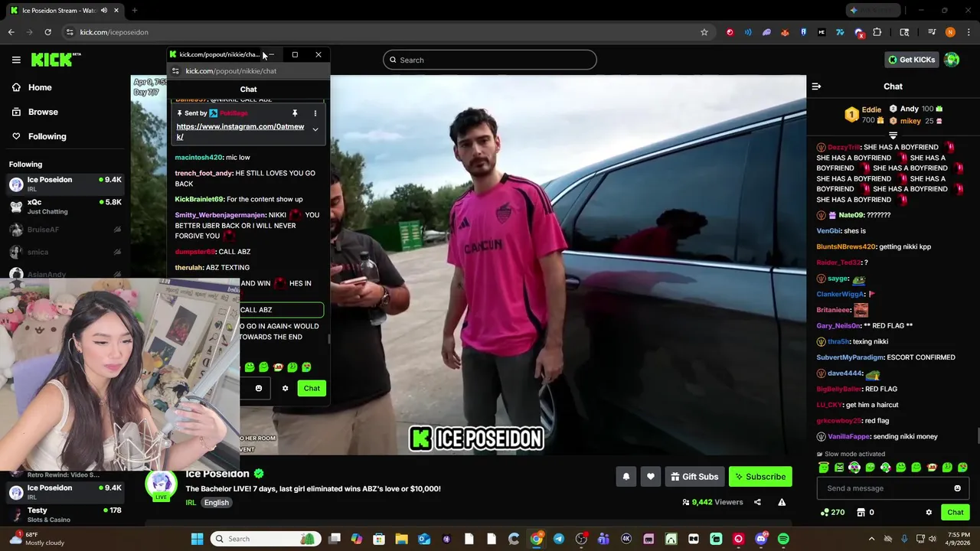Open Chrome profile avatar N
Image resolution: width=980 pixels, height=551 pixels.
point(950,32)
